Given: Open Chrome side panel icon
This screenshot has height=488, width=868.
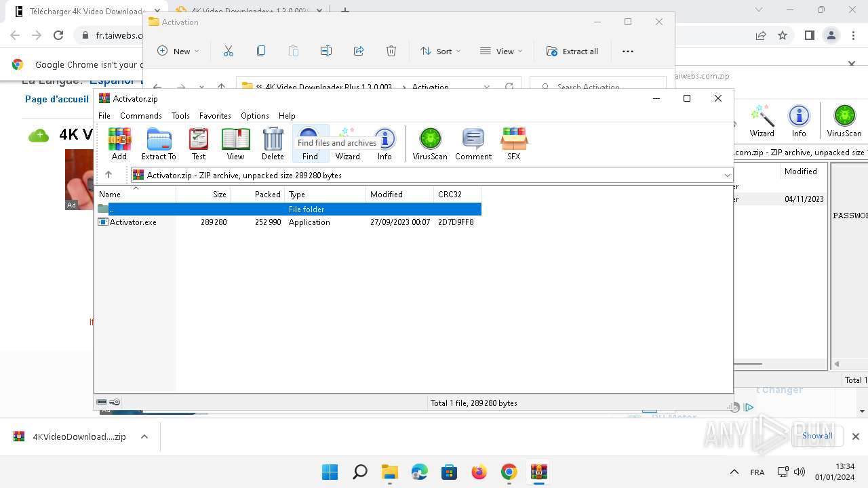Looking at the screenshot, I should pyautogui.click(x=809, y=35).
